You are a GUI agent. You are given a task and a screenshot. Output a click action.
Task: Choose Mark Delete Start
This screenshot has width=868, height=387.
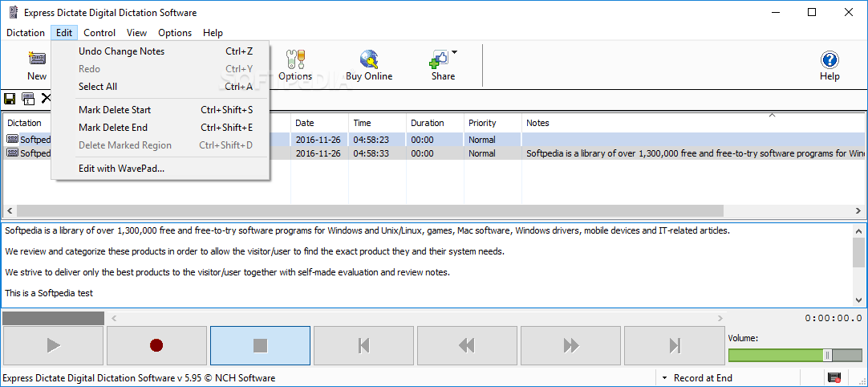pos(160,110)
